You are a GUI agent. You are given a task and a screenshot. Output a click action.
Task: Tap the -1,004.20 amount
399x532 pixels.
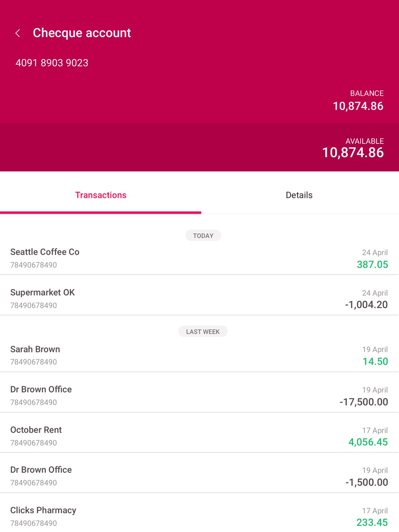(x=366, y=305)
